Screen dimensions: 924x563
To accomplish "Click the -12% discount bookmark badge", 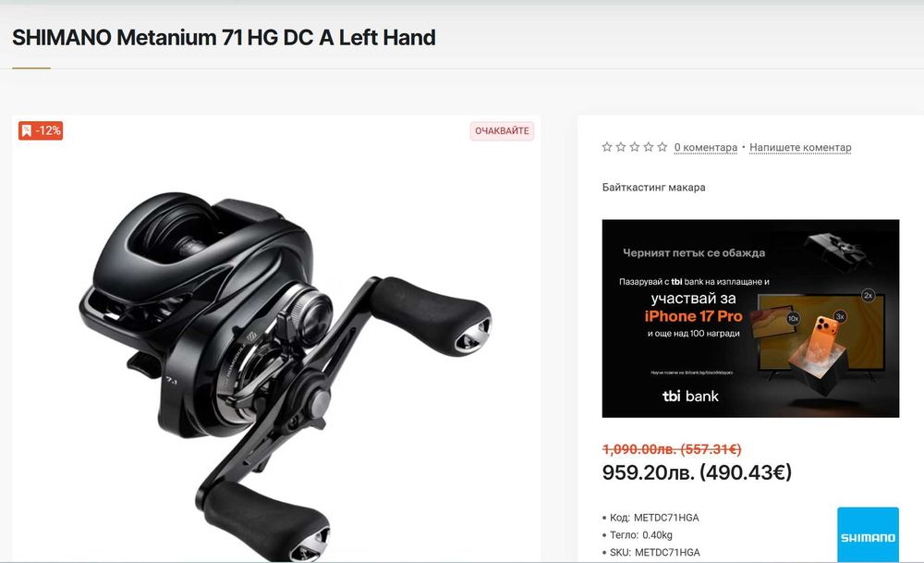I will pos(41,131).
